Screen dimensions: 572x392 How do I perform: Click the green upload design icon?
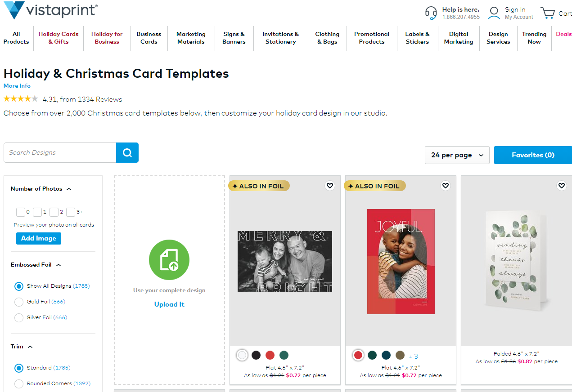pos(169,260)
